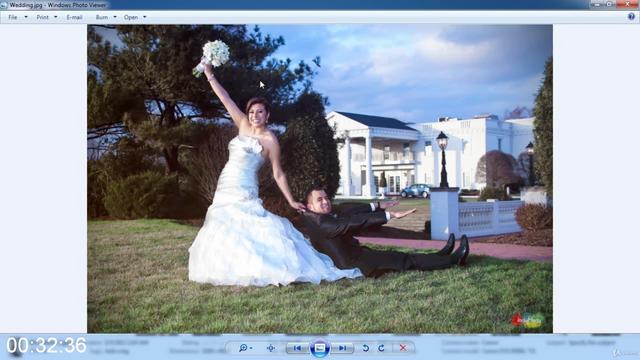Rotate the photo counterclockwise
640x360 pixels.
coord(366,348)
